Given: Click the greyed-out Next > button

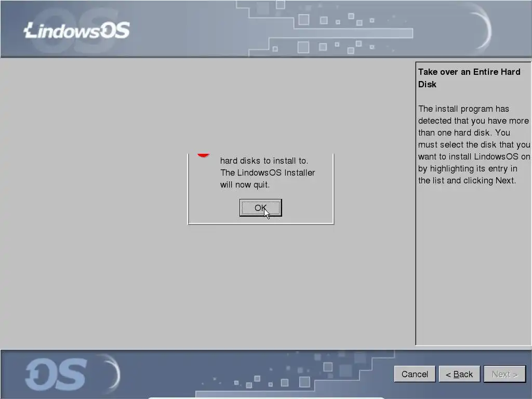Looking at the screenshot, I should tap(504, 374).
